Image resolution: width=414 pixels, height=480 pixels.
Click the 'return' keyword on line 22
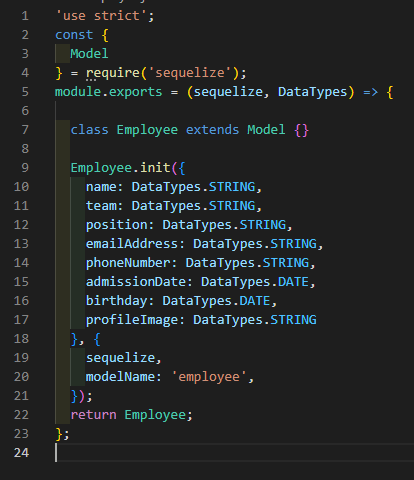point(93,415)
